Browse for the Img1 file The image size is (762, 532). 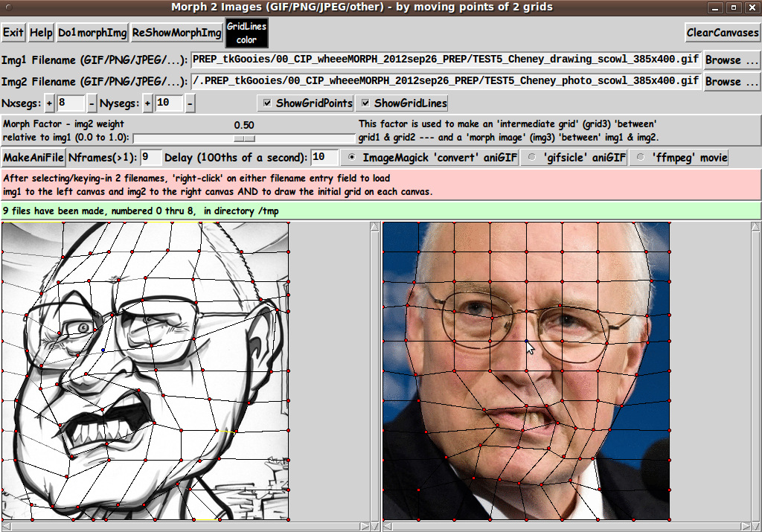(732, 60)
